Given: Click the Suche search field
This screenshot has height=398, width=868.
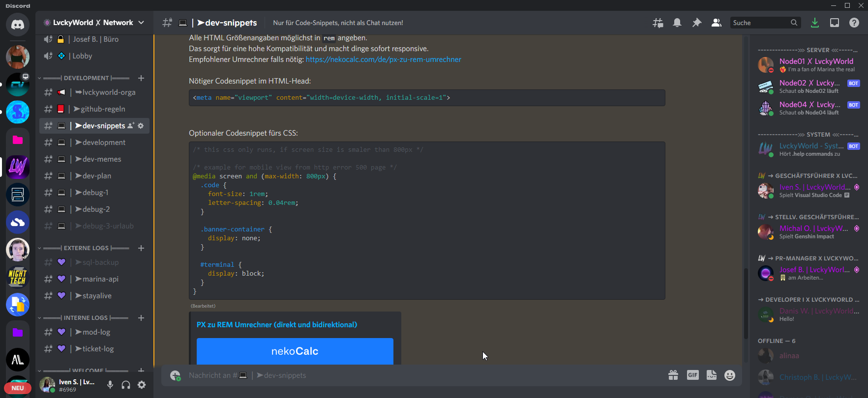Looking at the screenshot, I should point(760,23).
